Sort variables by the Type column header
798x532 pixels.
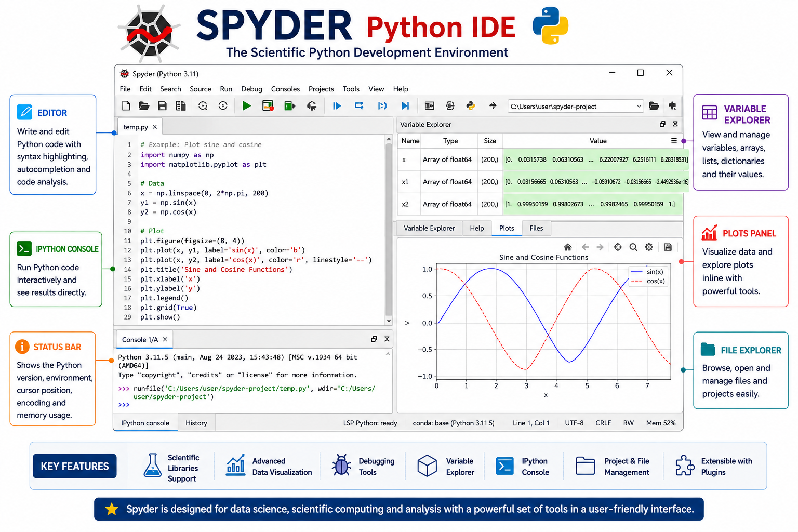point(450,141)
